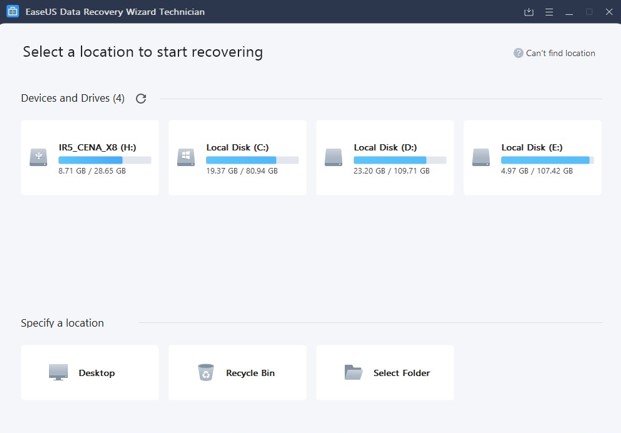The image size is (621, 433).
Task: Click the 19.37 GB / 80.94 GB text
Action: 242,171
